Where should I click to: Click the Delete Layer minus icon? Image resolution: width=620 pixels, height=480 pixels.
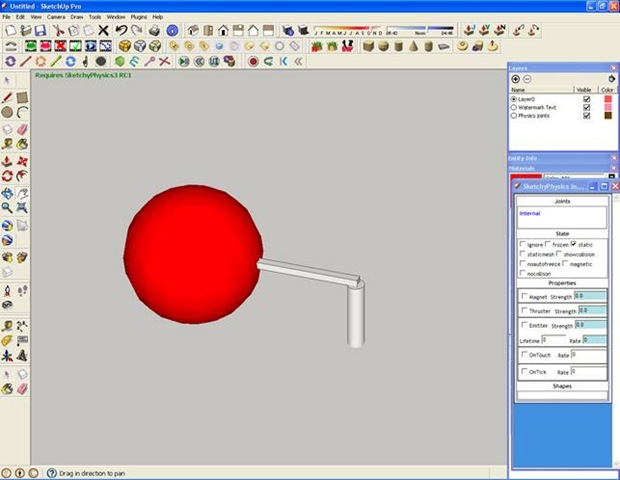click(527, 79)
